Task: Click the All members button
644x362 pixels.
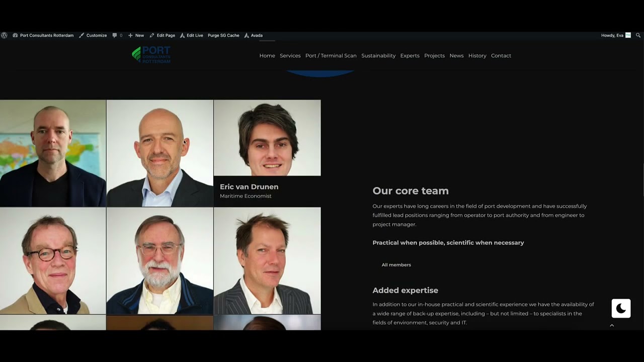Action: (x=396, y=265)
